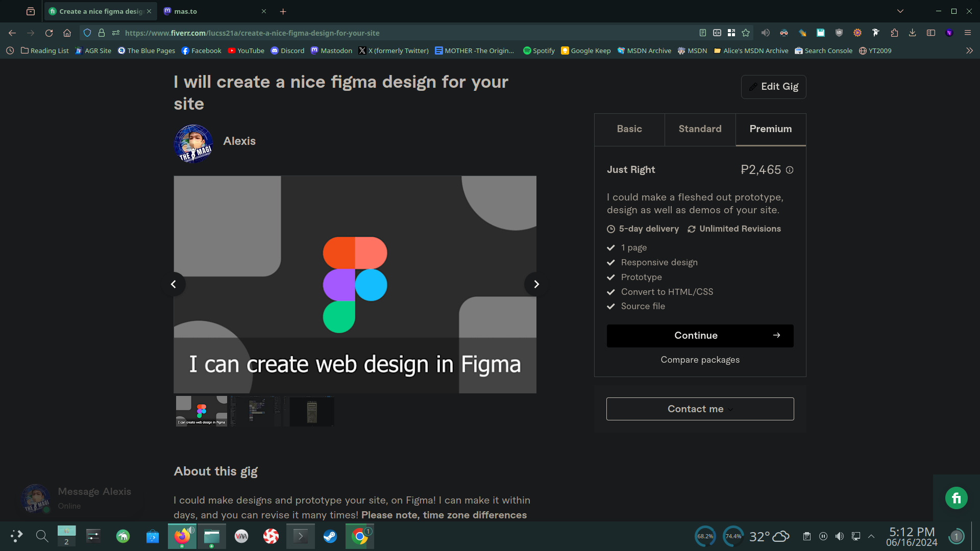Open Message Alexis chat widget
The width and height of the screenshot is (980, 551).
77,498
